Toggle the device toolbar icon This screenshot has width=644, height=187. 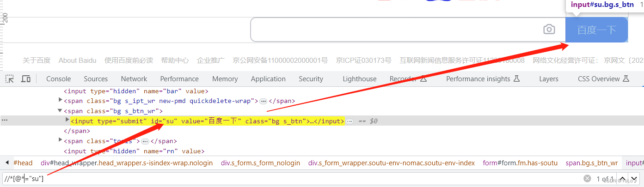pos(26,79)
